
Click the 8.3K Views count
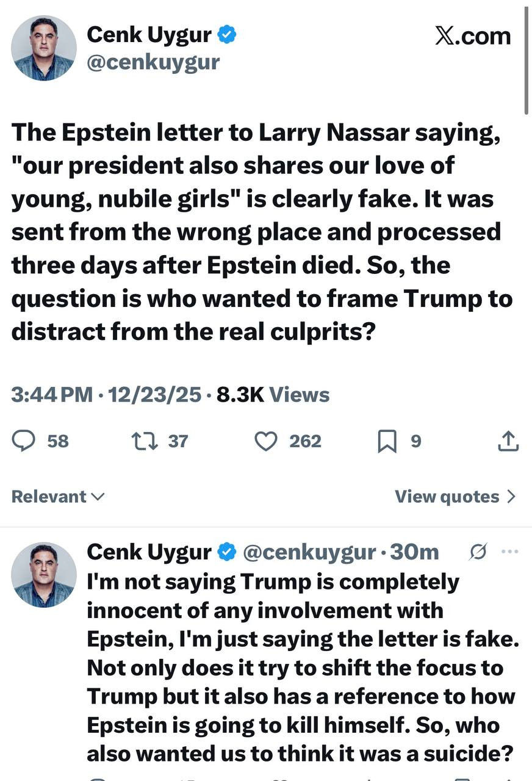[x=273, y=395]
